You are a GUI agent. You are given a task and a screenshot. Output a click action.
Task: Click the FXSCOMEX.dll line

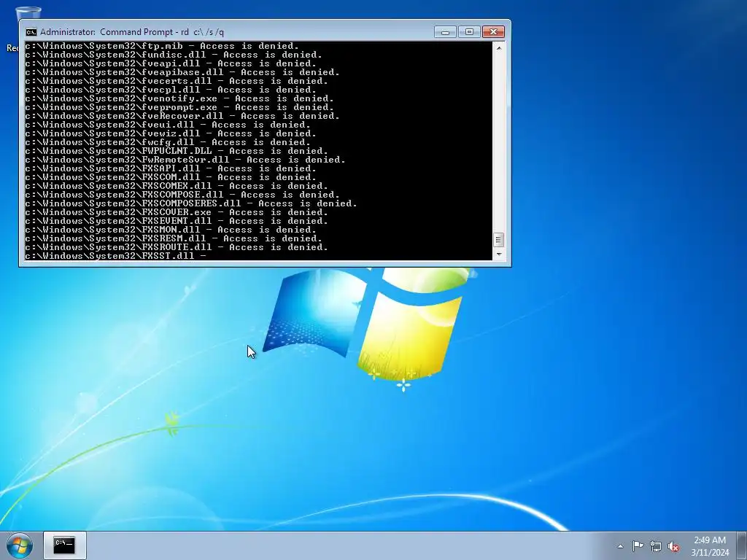pyautogui.click(x=177, y=186)
